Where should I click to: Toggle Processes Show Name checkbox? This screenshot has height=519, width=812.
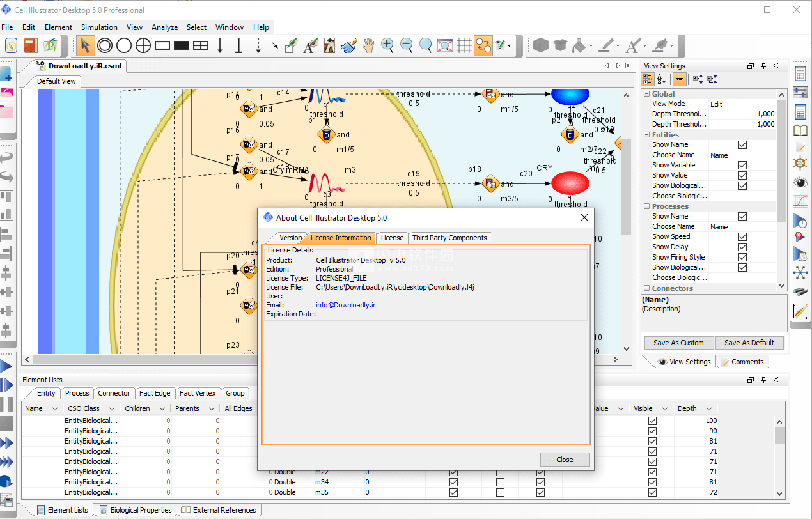click(742, 216)
